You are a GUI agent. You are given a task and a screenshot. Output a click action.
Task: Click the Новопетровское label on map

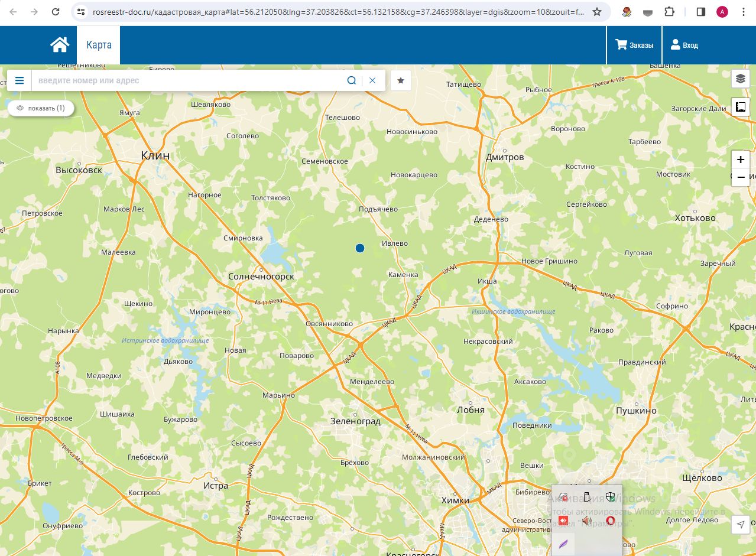point(44,418)
